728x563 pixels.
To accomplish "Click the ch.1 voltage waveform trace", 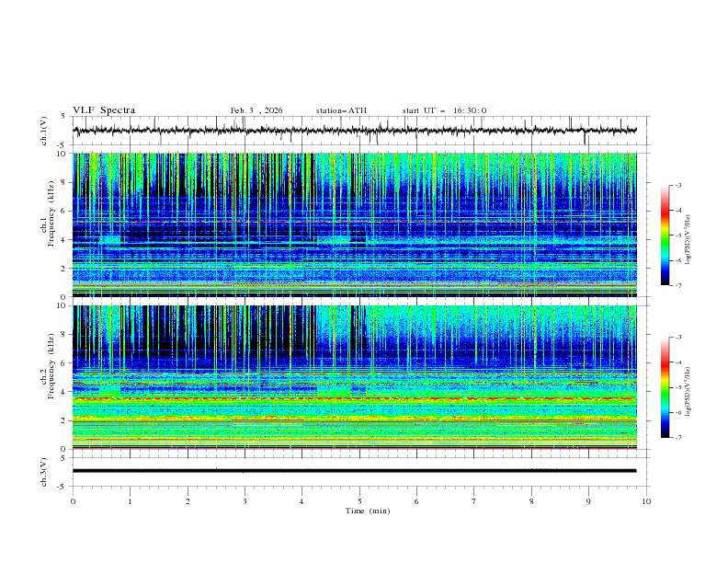I will (x=354, y=131).
